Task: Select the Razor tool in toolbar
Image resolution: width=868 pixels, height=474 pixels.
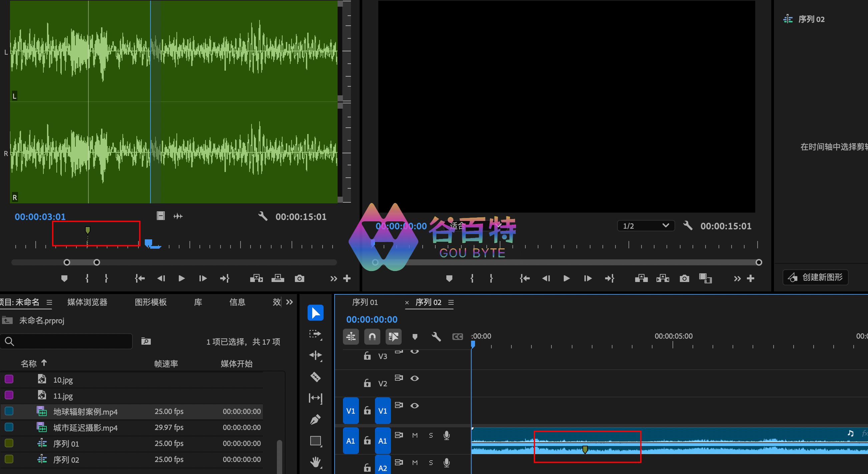Action: 315,377
